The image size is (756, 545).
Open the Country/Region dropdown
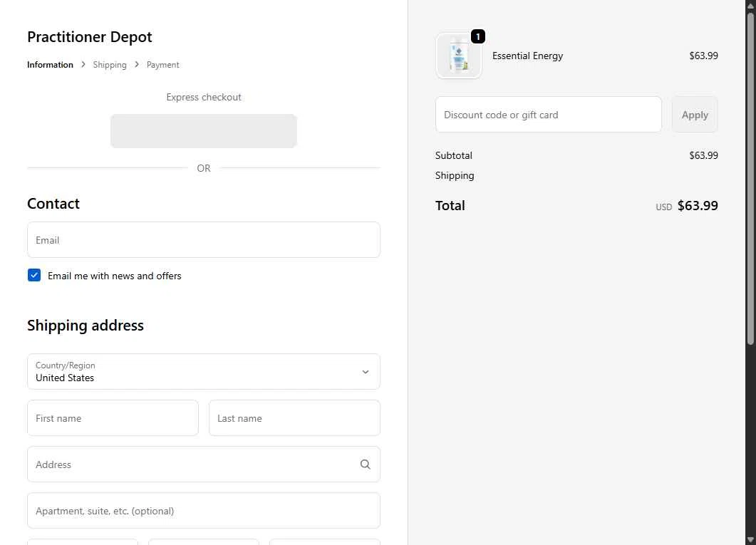click(x=204, y=371)
